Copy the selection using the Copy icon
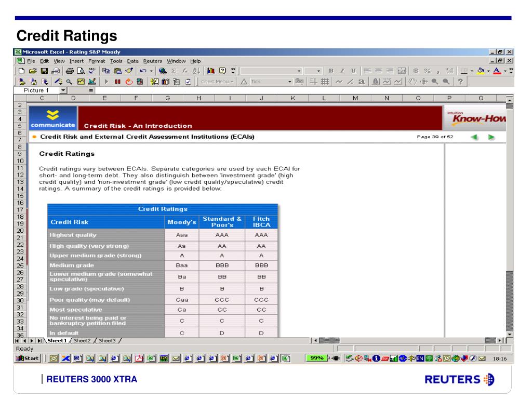The image size is (532, 399). point(106,71)
